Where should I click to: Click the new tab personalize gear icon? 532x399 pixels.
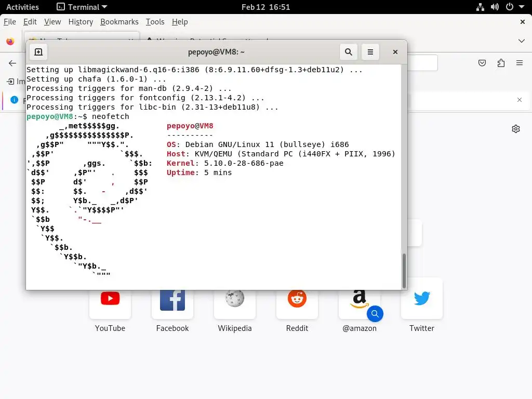coord(516,129)
